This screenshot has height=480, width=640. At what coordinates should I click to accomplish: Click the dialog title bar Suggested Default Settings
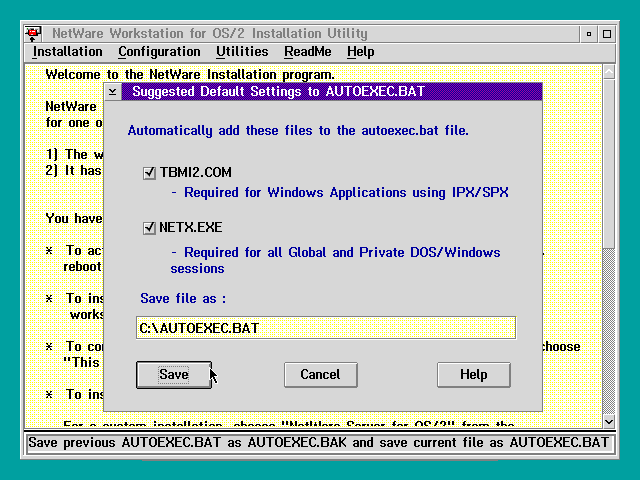pos(331,91)
